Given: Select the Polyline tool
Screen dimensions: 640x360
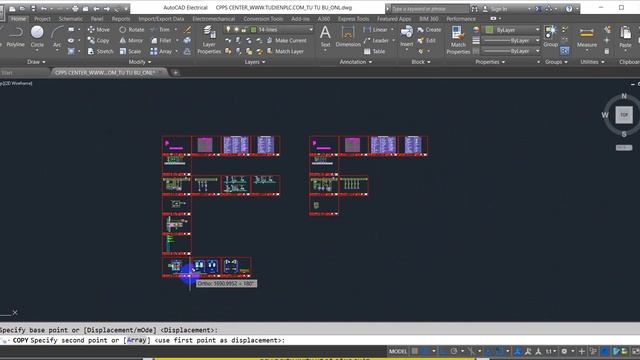Looking at the screenshot, I should 15,36.
